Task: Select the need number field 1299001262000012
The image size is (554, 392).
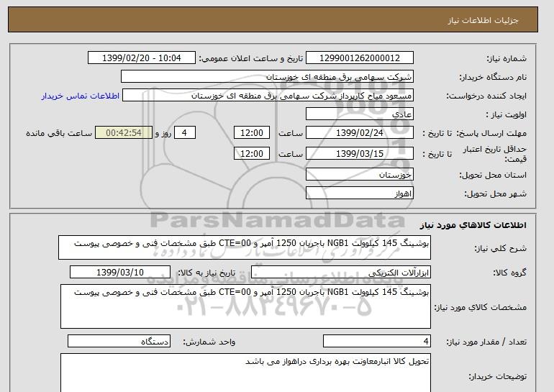Action: [x=360, y=58]
